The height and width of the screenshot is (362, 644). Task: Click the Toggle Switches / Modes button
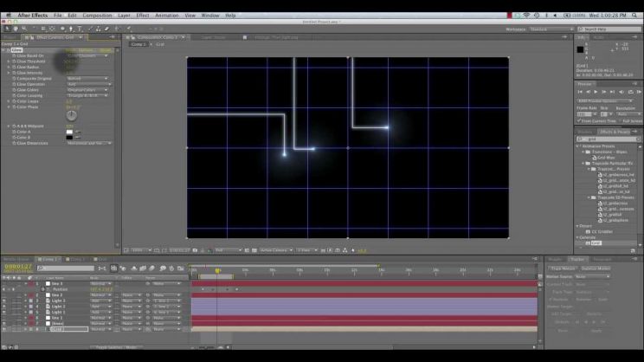116,347
